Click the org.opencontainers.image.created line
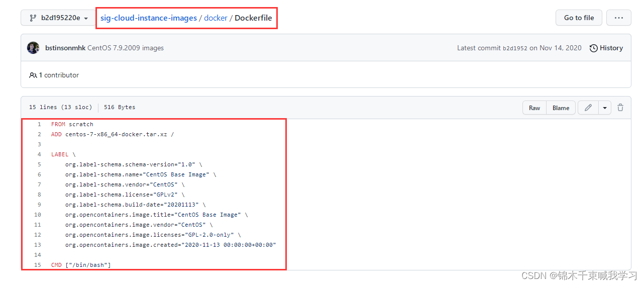 point(171,245)
